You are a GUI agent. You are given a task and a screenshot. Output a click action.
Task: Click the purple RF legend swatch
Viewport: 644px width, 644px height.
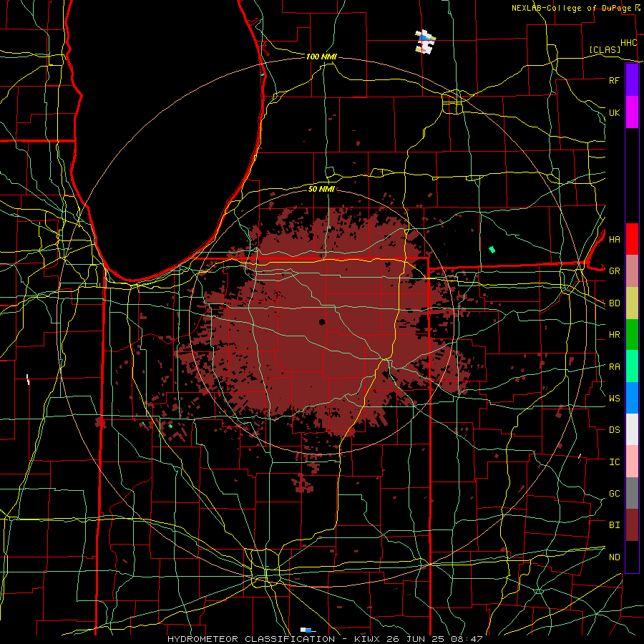point(632,80)
